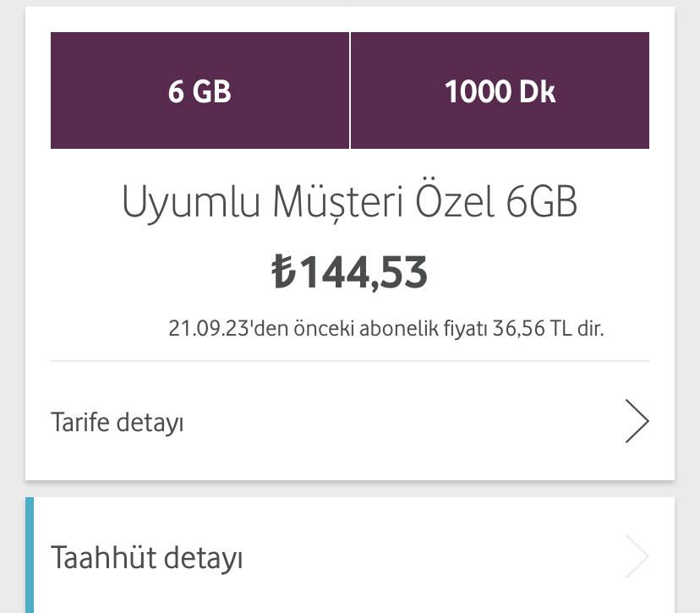Select the 1000 Dk minutes tile
Image resolution: width=700 pixels, height=613 pixels.
click(x=500, y=91)
